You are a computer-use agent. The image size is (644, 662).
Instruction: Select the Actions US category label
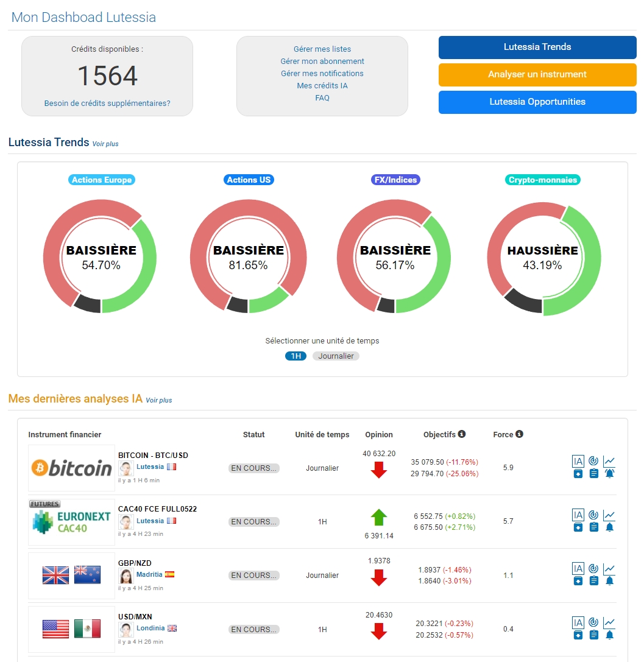click(x=249, y=180)
